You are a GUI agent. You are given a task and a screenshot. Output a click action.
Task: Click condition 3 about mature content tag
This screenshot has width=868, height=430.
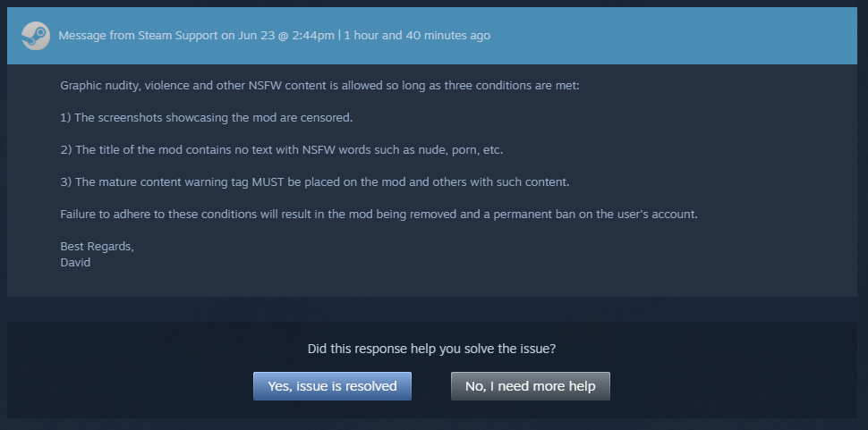(x=314, y=182)
